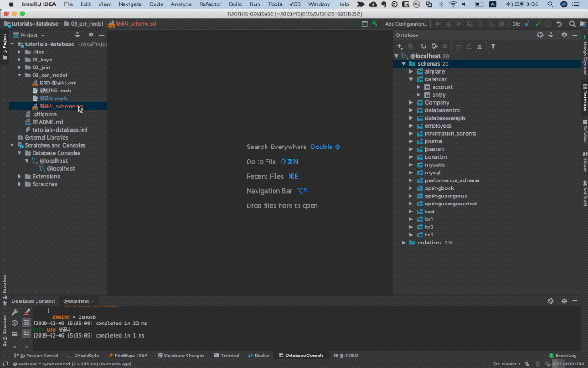The width and height of the screenshot is (588, 368).
Task: Click the Project panel settings gear
Action: pos(91,35)
